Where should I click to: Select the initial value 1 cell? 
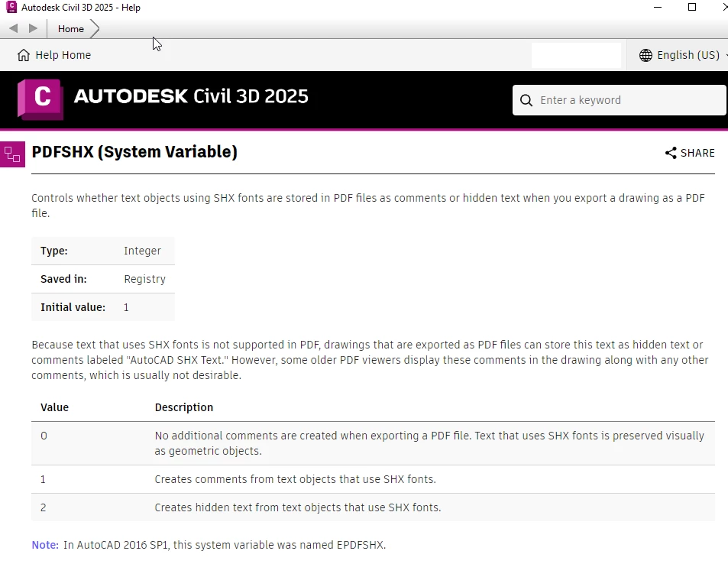(126, 307)
